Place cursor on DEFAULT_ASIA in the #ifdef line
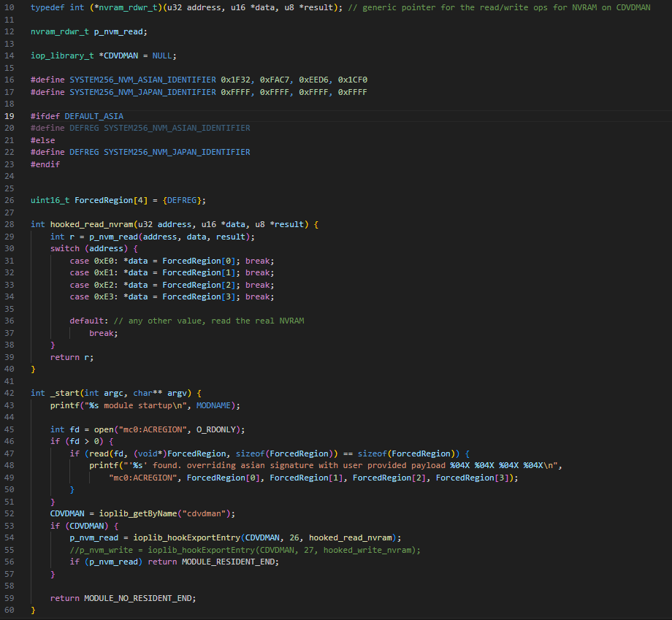The height and width of the screenshot is (620, 672). pyautogui.click(x=93, y=116)
